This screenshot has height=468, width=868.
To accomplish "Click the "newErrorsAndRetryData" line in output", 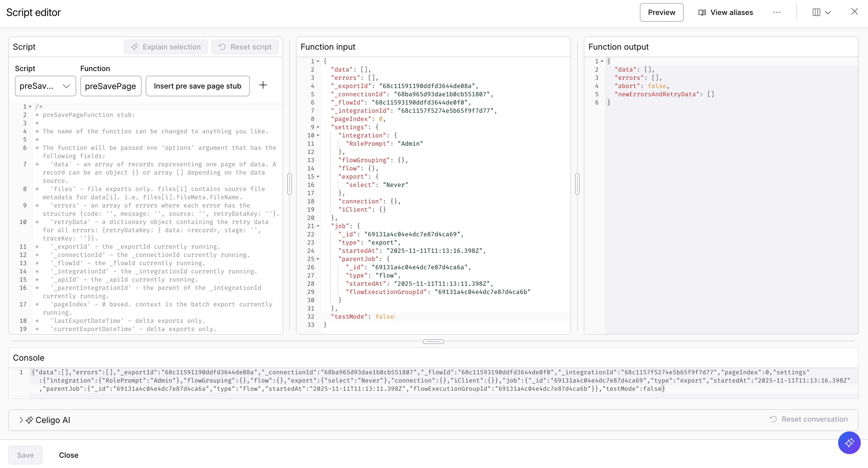I will pyautogui.click(x=664, y=94).
